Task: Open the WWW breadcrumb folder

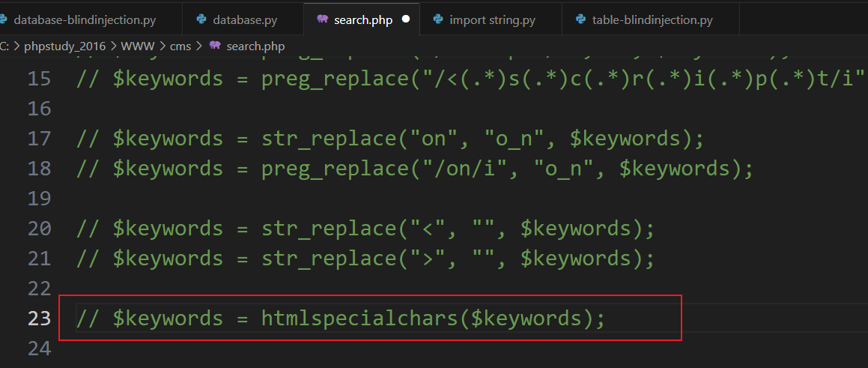Action: [x=139, y=46]
